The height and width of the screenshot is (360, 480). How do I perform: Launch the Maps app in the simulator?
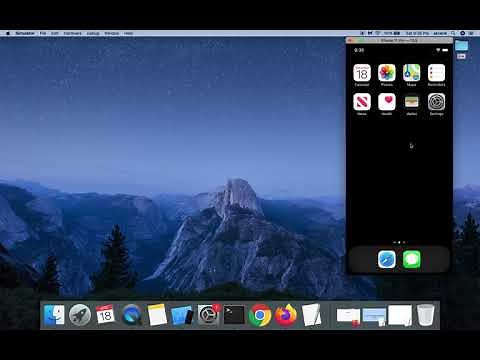point(411,73)
